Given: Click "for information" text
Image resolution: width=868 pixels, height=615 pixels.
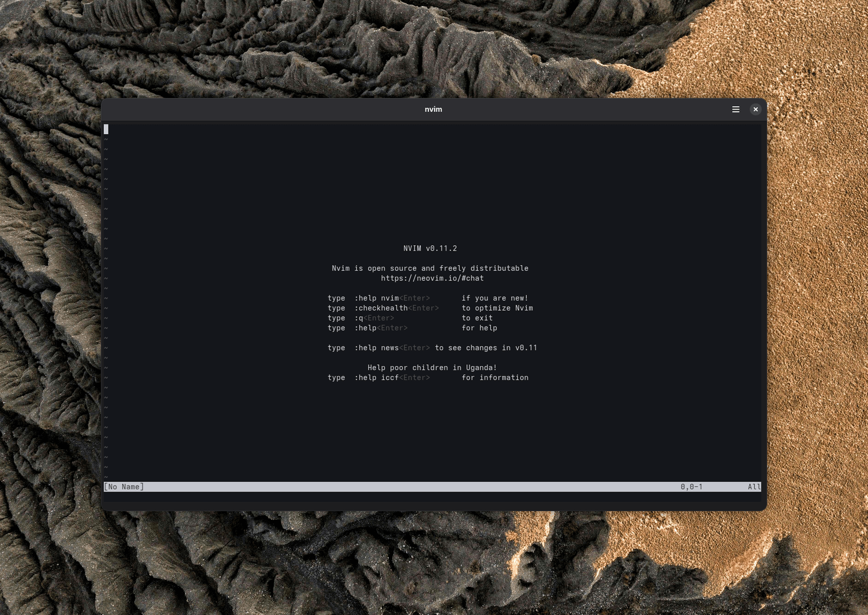Looking at the screenshot, I should pos(495,377).
